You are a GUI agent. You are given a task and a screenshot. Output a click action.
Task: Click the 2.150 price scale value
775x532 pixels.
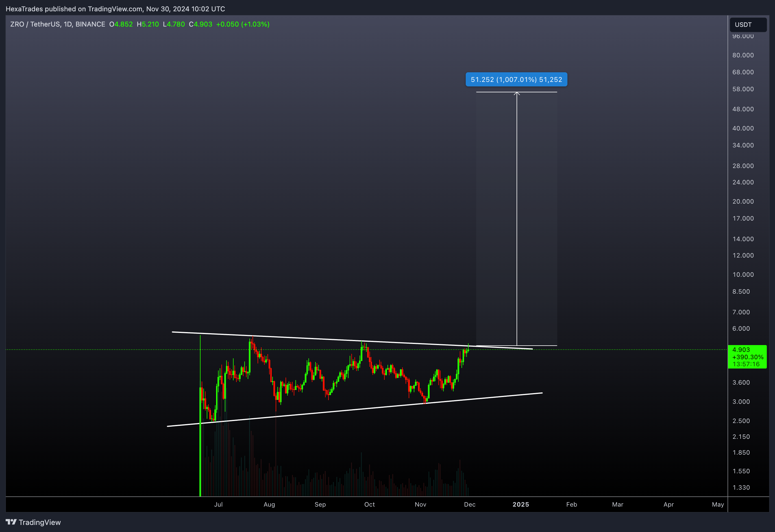(x=741, y=437)
